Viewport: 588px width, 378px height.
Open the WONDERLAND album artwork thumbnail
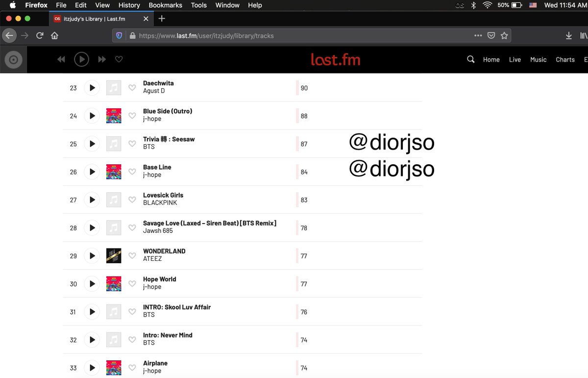pos(114,255)
